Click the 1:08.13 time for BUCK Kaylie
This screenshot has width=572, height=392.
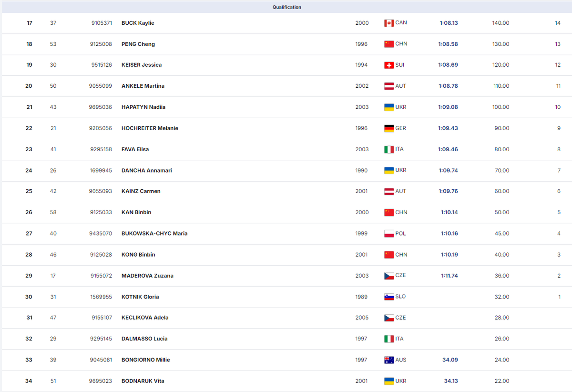448,23
